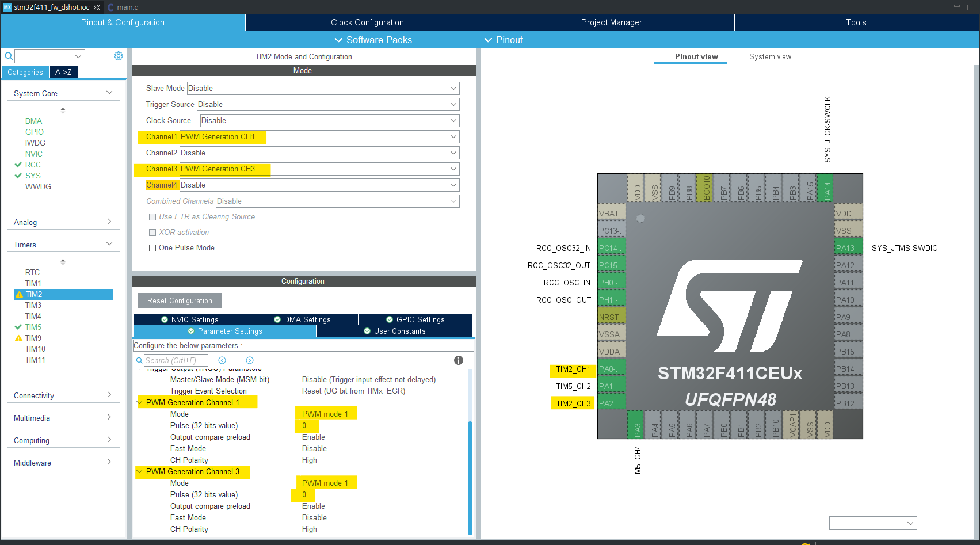Collapse the Timers list up arrow

(63, 261)
